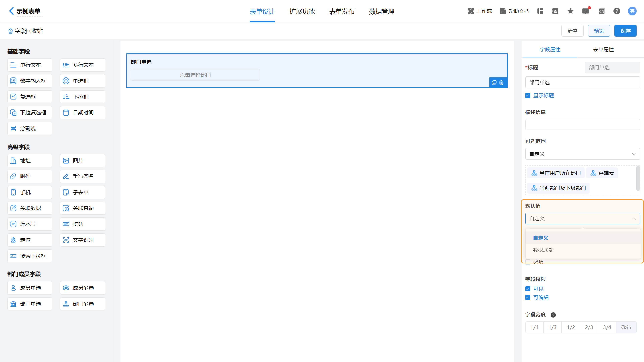Viewport: 644px width, 362px height.
Task: Click the field width help icon
Action: (x=553, y=315)
